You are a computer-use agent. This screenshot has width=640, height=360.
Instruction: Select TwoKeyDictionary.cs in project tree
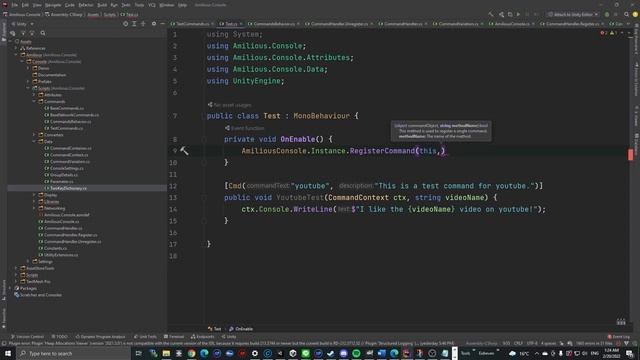(68, 188)
